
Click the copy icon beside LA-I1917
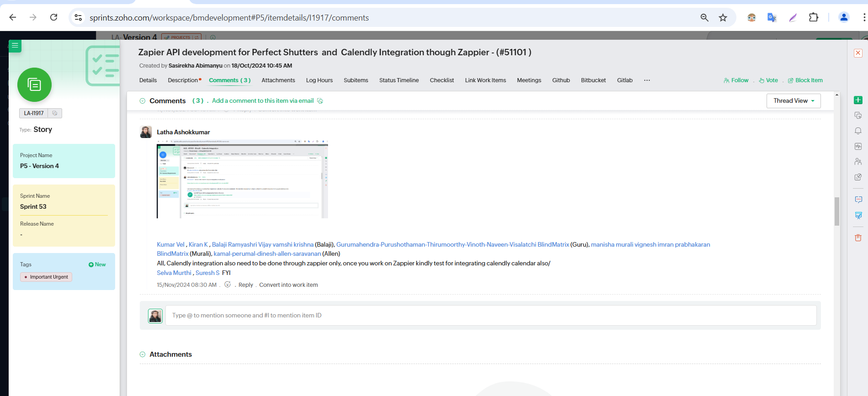(x=55, y=113)
